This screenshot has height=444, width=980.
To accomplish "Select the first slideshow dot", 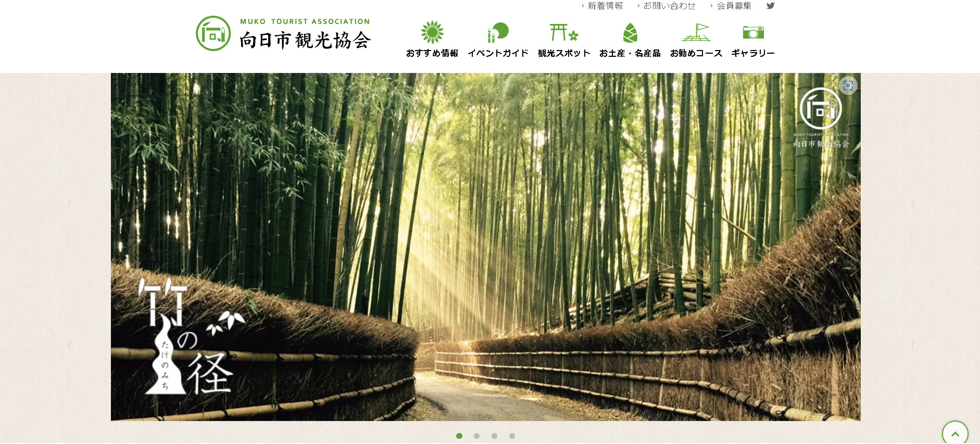I will (x=459, y=436).
